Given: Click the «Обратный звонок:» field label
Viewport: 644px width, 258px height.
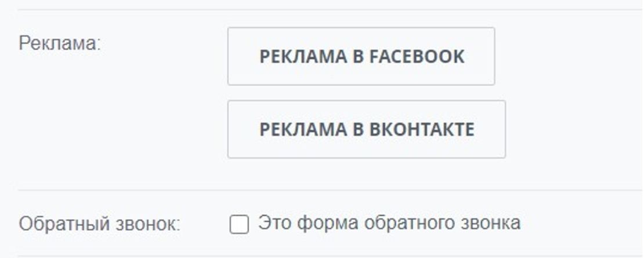Looking at the screenshot, I should pos(99,224).
